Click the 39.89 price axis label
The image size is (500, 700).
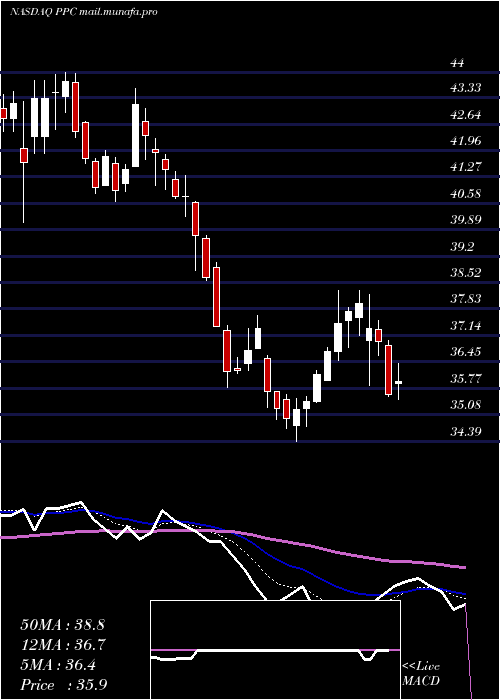point(466,220)
